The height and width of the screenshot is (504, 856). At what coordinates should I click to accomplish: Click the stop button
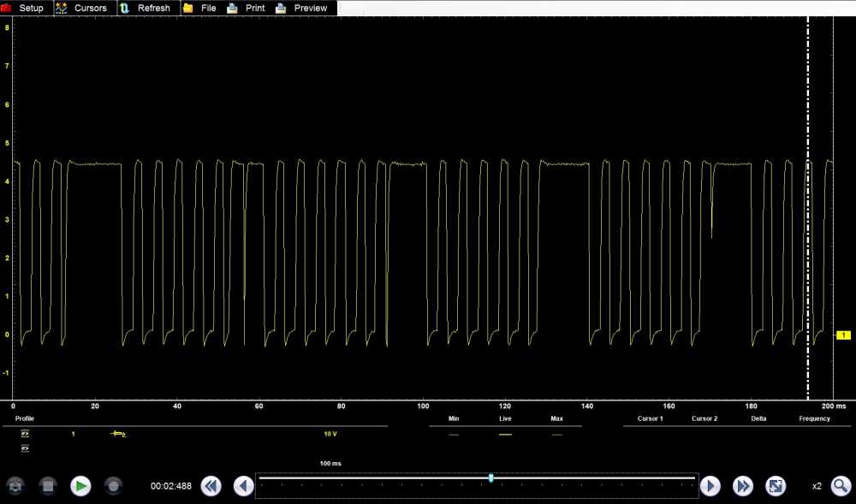point(48,486)
